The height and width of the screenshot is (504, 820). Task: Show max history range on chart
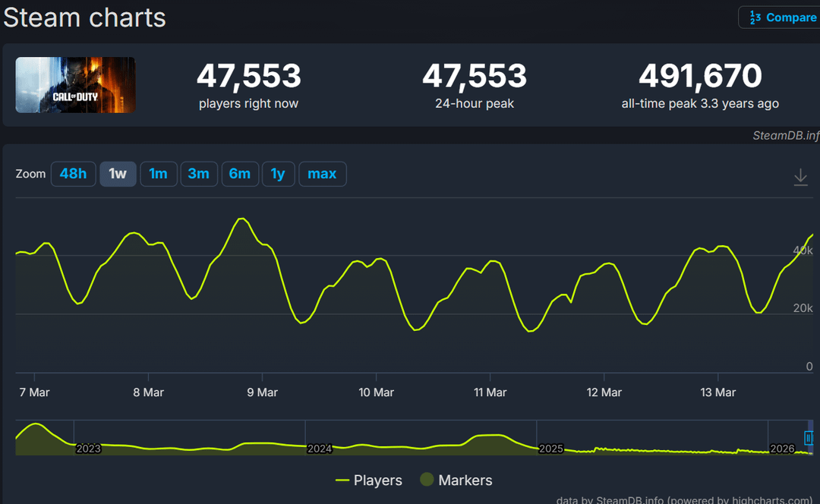[322, 174]
